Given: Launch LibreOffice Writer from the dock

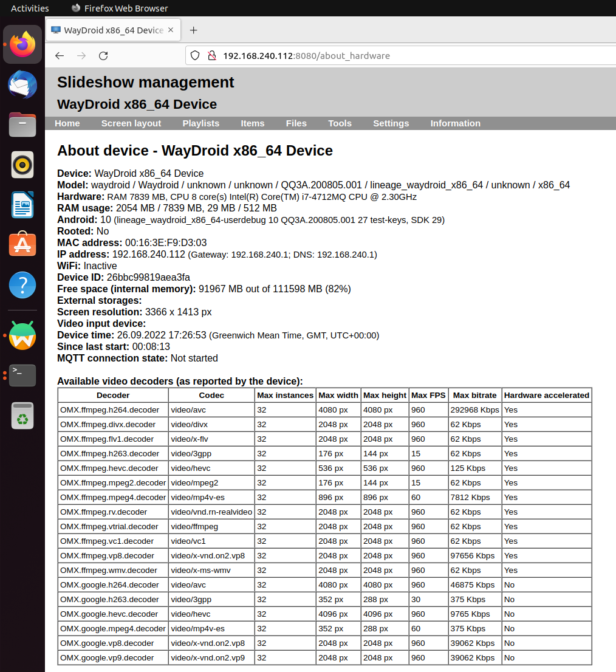Looking at the screenshot, I should pos(22,205).
